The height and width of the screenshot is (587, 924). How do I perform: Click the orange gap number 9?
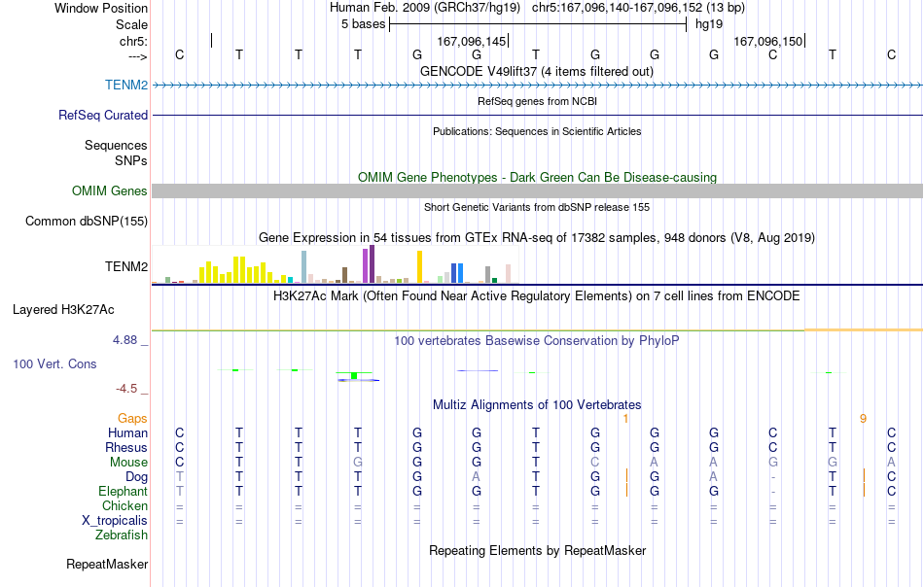863,419
